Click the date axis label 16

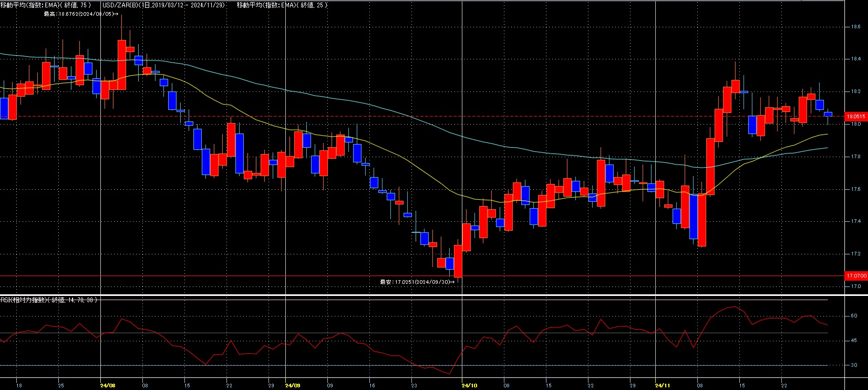pos(372,385)
